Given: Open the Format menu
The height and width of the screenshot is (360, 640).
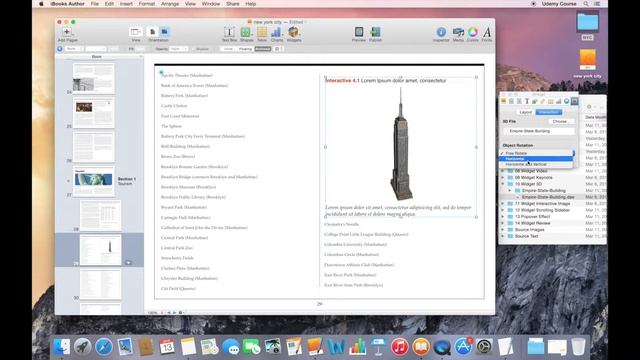Looking at the screenshot, I should pos(147,4).
